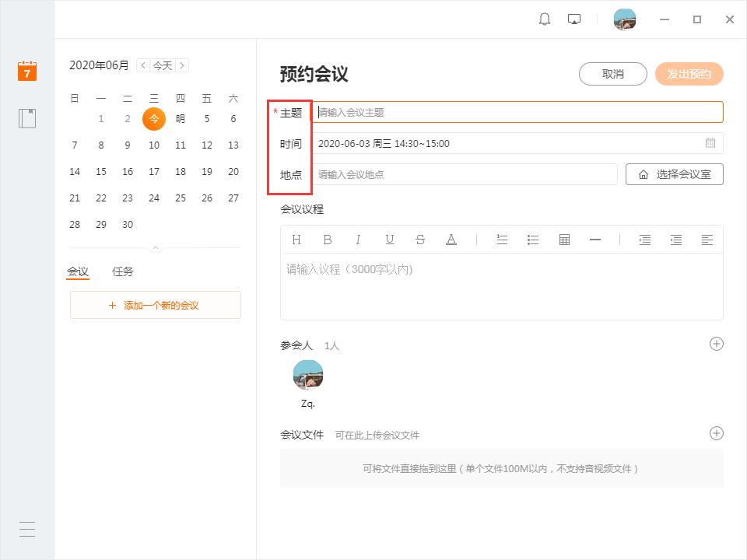Insert a numbered list in agenda
The image size is (747, 560).
click(502, 240)
